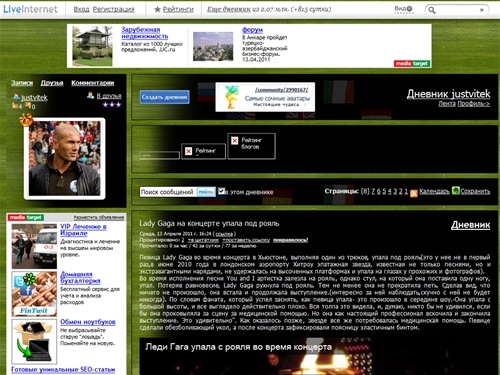Click the small input field left of Рейтинг
The width and height of the screenshot is (500, 375).
[159, 155]
